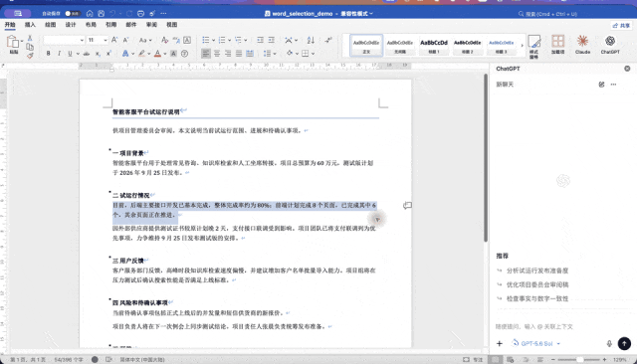This screenshot has width=637, height=364.
Task: Click the Bullets list icon
Action: pos(206,40)
